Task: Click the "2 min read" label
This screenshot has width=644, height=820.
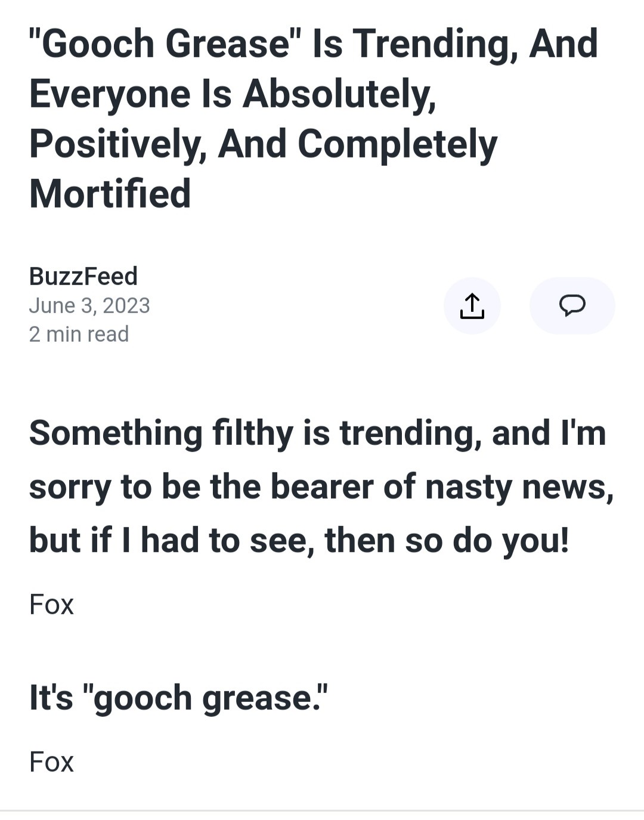Action: 79,334
